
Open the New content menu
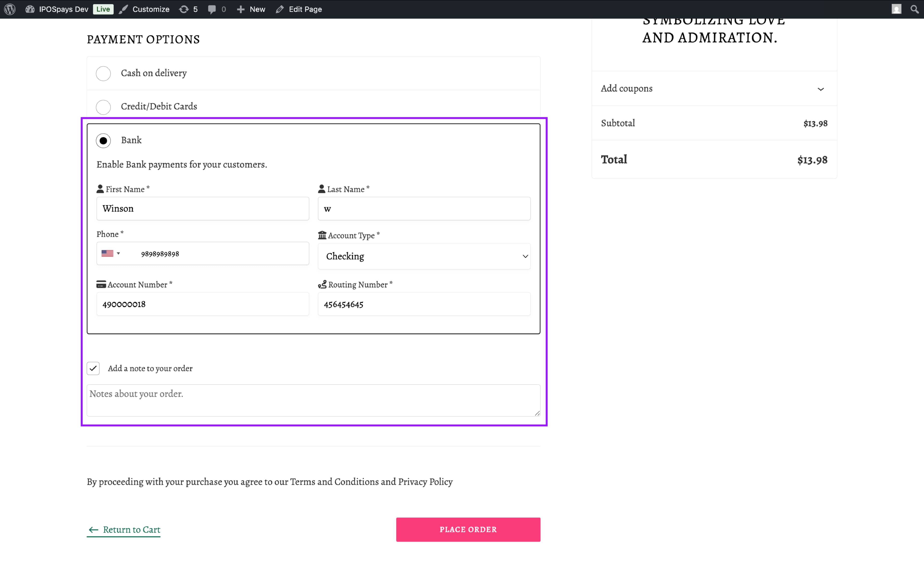click(251, 9)
